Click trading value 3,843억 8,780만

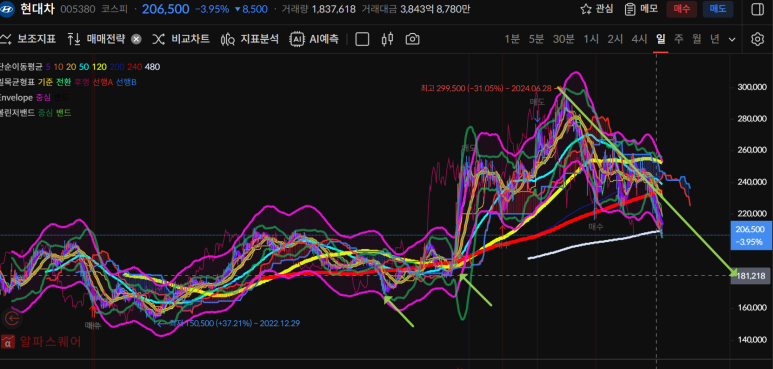435,9
